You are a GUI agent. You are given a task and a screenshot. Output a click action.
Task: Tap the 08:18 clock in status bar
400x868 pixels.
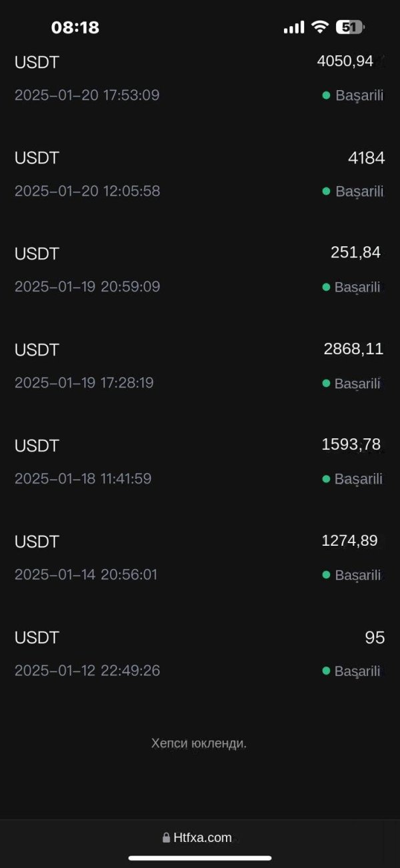75,27
